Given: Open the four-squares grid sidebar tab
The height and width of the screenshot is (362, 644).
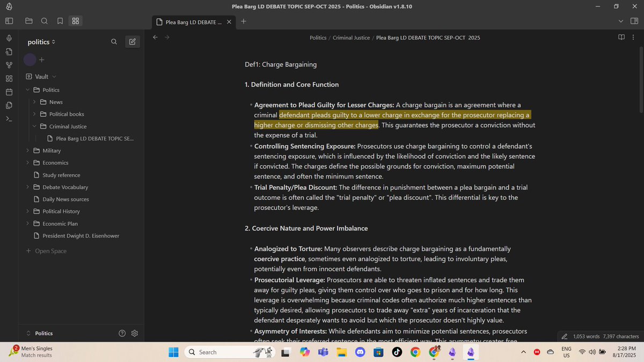Looking at the screenshot, I should (76, 21).
